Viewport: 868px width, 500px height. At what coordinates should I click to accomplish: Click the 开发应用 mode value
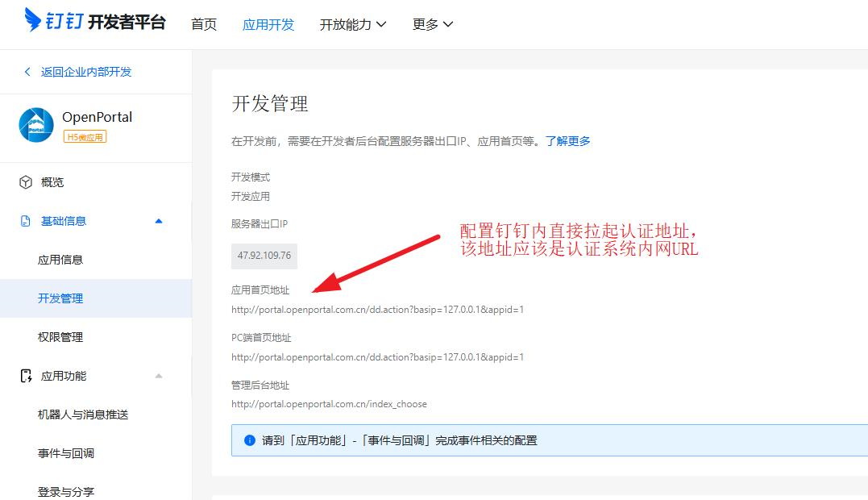coord(251,197)
